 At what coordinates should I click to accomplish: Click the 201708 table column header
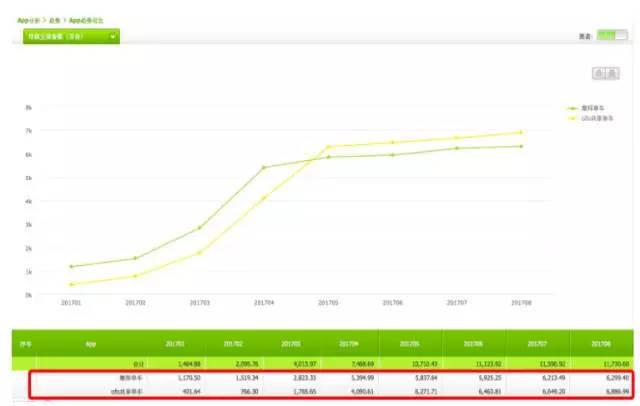click(x=601, y=344)
